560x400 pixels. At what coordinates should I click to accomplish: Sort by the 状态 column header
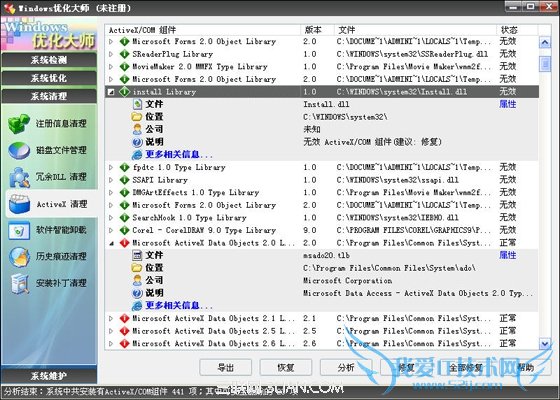pyautogui.click(x=517, y=30)
